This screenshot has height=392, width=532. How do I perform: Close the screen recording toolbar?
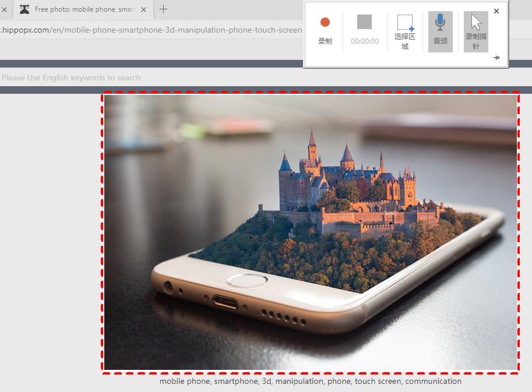tap(496, 11)
